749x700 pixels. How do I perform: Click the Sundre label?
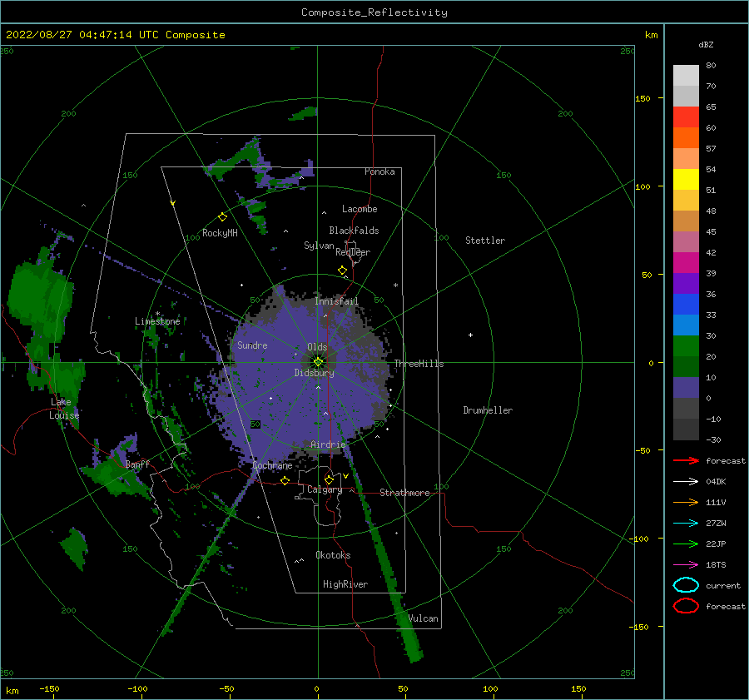pyautogui.click(x=252, y=345)
